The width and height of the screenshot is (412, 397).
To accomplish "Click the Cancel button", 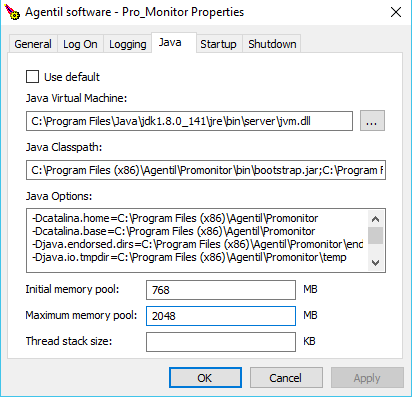I will click(x=286, y=378).
